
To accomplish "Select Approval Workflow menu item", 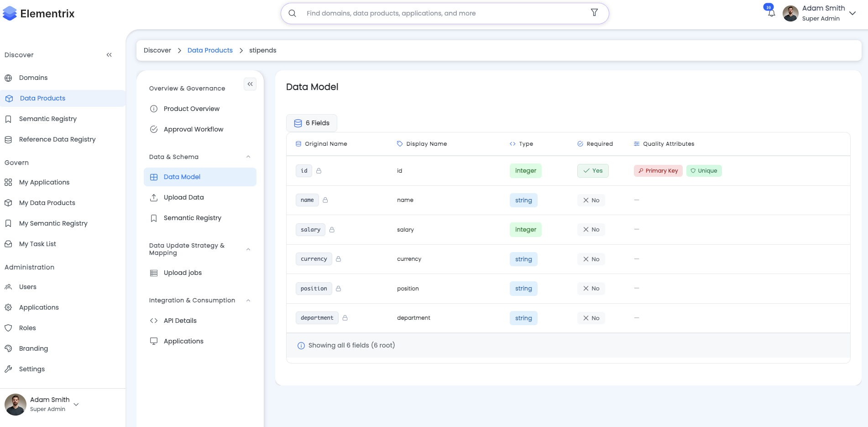I will (x=193, y=129).
